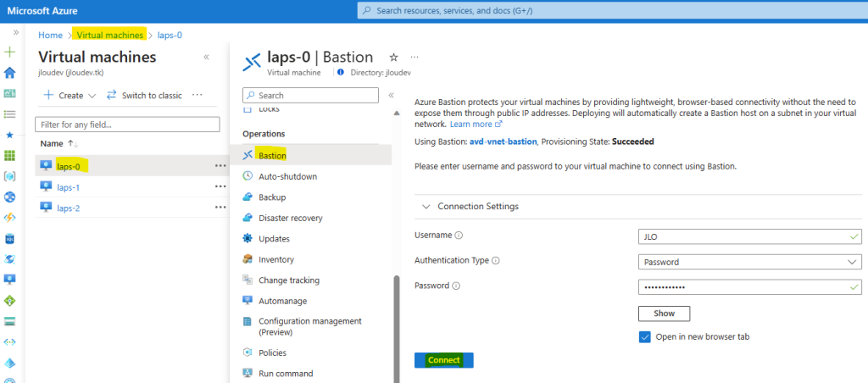Open the blue pyramid icon in sidebar
Viewport: 868px width, 383px height.
click(10, 363)
